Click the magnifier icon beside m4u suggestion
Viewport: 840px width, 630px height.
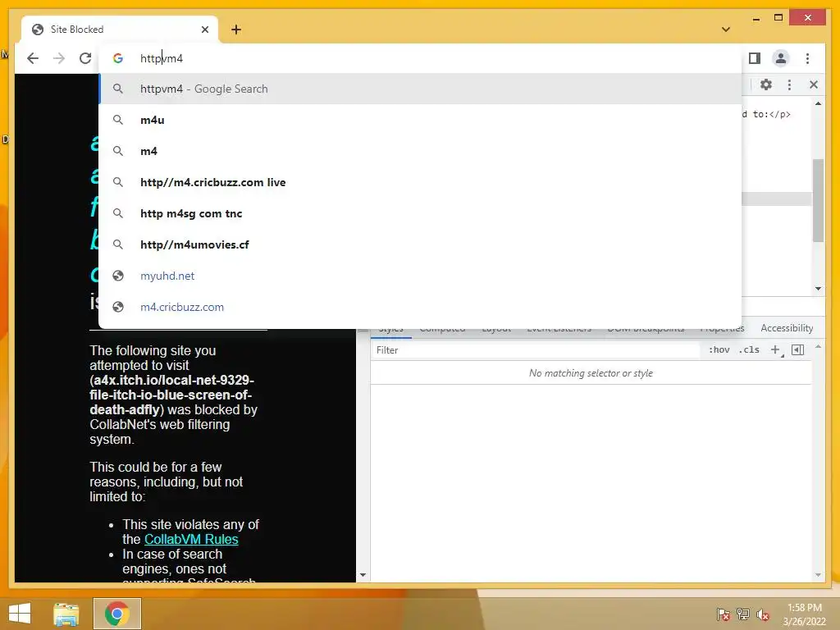click(x=118, y=120)
